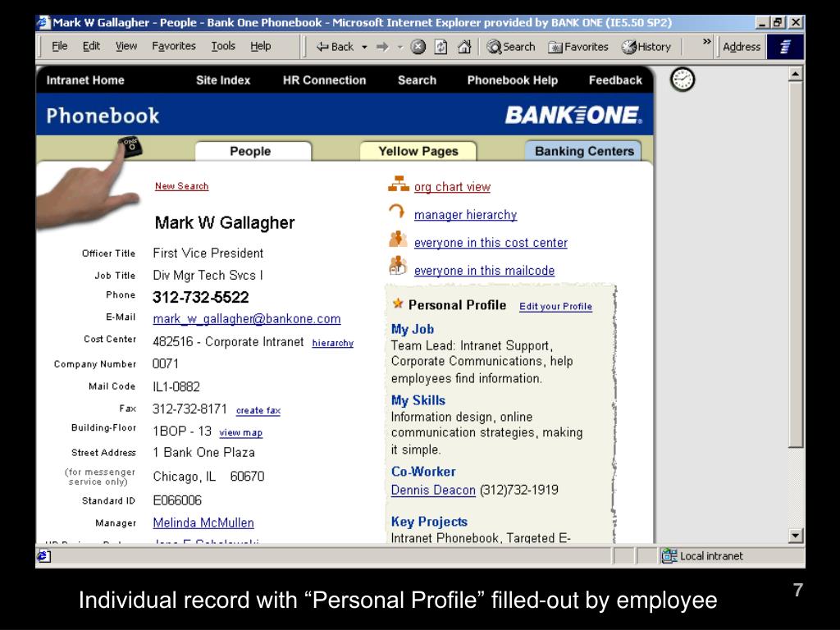Click the Internet Explorer throbber logo
The height and width of the screenshot is (630, 840).
click(x=785, y=47)
